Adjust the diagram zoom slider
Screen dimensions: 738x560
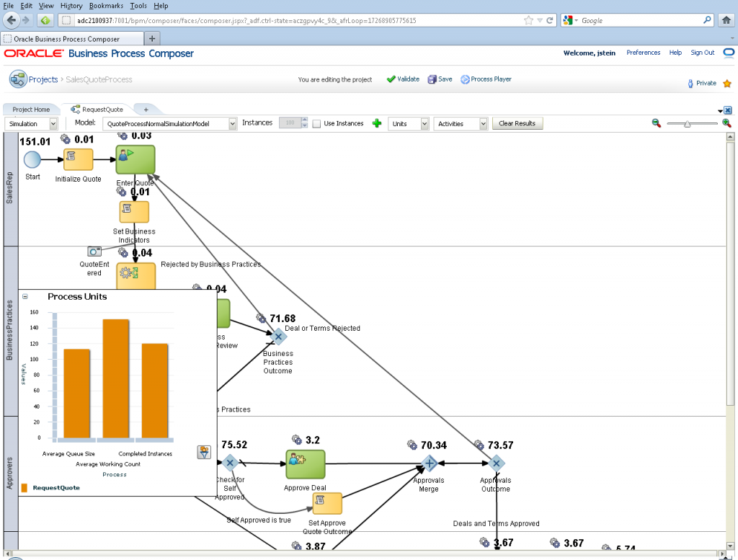[687, 124]
